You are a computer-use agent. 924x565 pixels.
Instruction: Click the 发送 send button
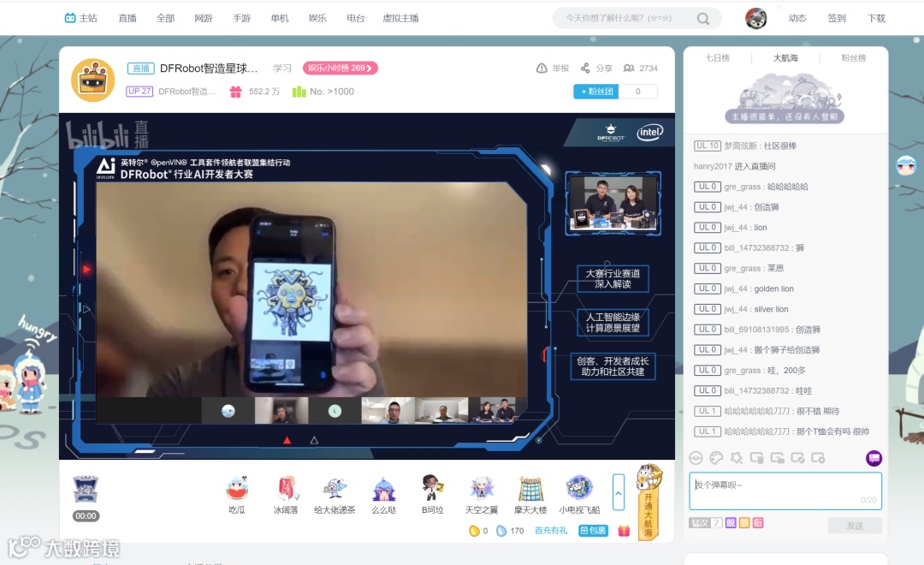(855, 526)
